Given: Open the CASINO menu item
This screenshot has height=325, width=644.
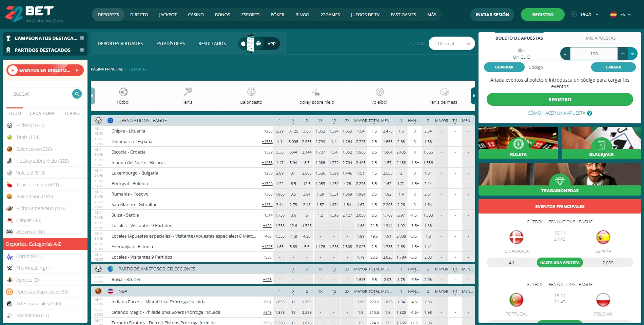Looking at the screenshot, I should point(196,15).
